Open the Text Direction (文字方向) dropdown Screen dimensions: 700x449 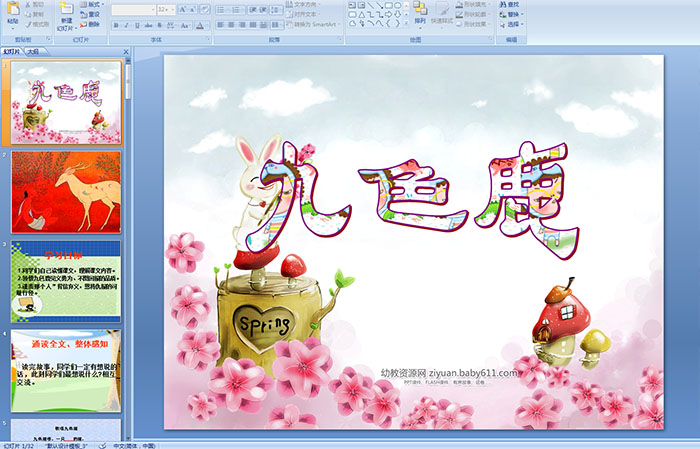pos(303,4)
